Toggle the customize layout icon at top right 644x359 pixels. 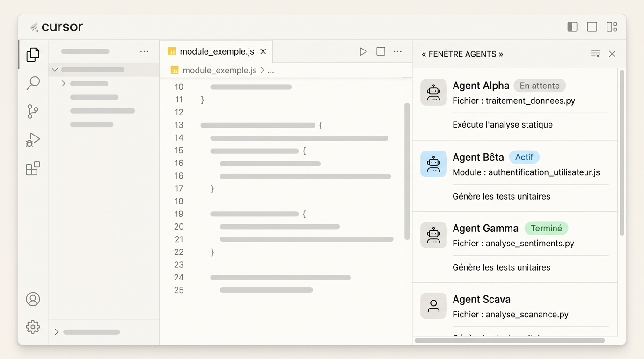click(x=612, y=27)
